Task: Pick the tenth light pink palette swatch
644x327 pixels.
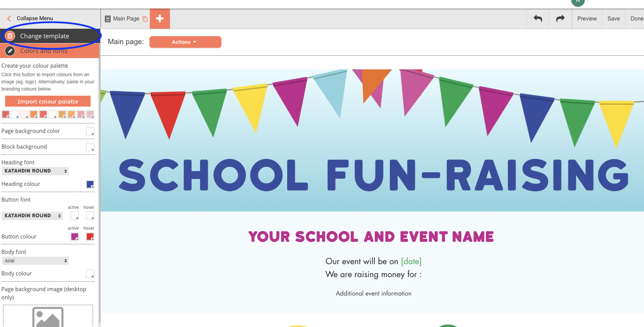Action: coord(90,114)
